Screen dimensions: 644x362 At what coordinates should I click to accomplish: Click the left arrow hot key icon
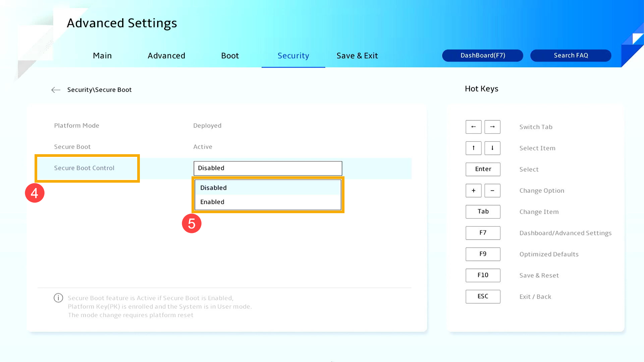473,127
